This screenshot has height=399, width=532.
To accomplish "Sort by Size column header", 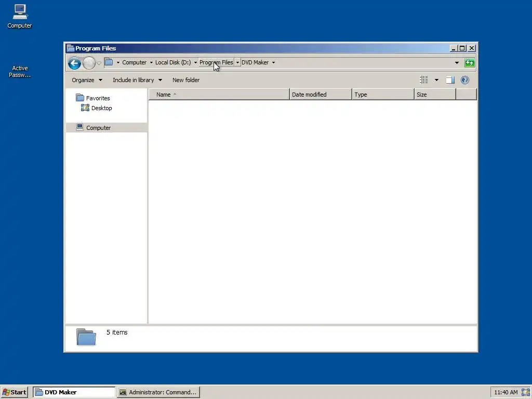I will pyautogui.click(x=435, y=95).
